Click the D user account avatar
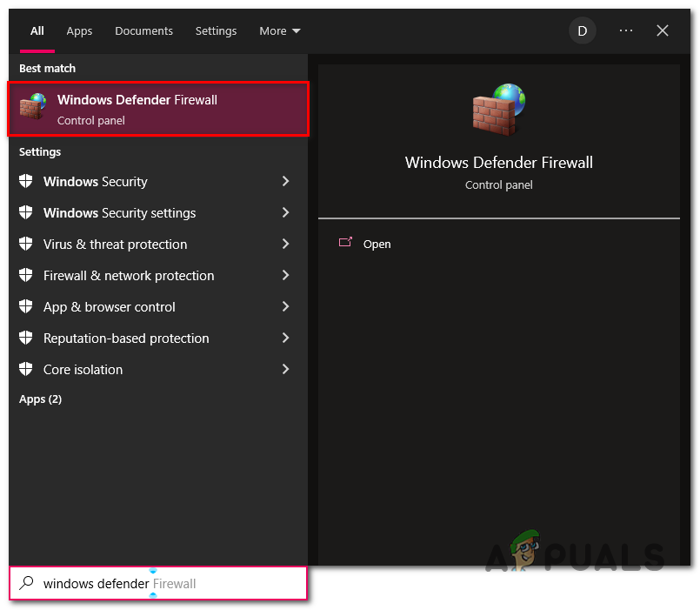Image resolution: width=700 pixels, height=610 pixels. (582, 30)
